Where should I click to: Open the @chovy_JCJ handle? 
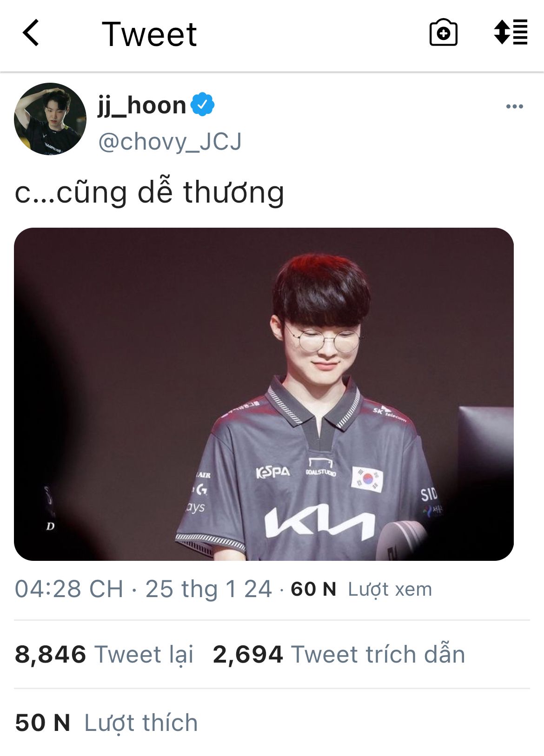[170, 142]
